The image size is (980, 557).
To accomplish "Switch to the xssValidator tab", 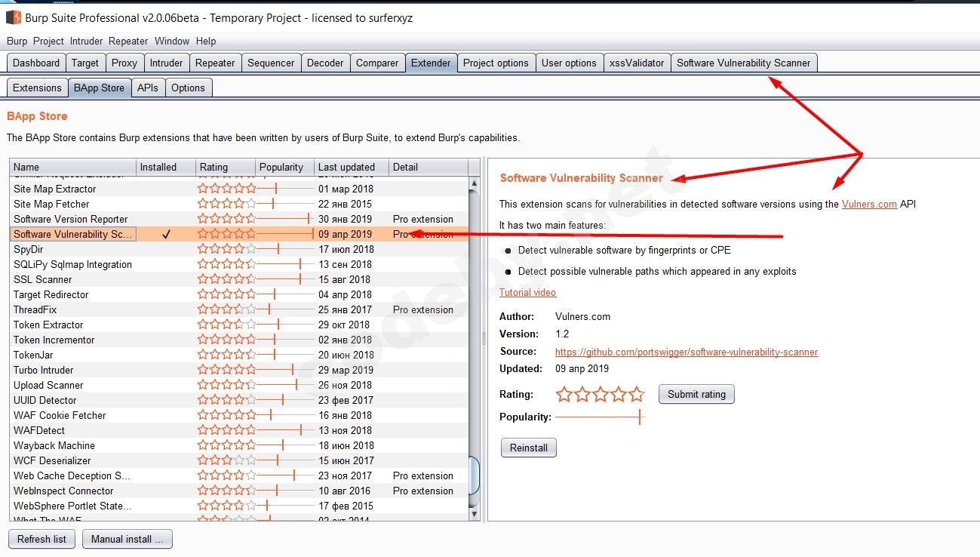I will pyautogui.click(x=637, y=63).
